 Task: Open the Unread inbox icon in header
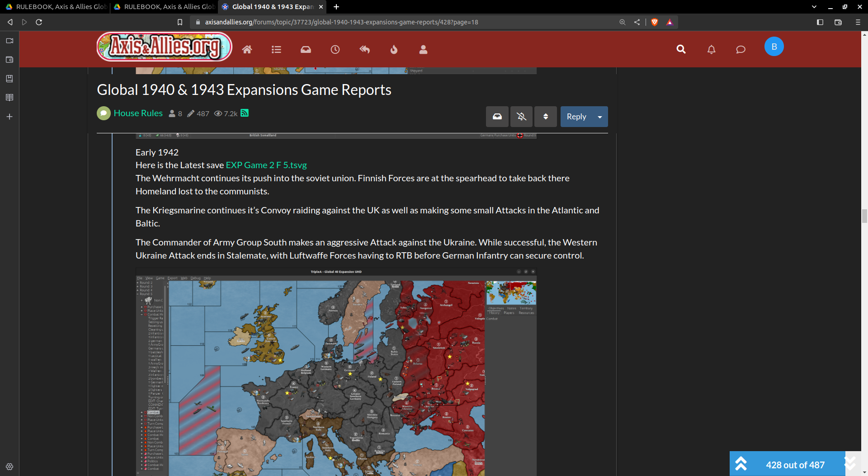[306, 50]
